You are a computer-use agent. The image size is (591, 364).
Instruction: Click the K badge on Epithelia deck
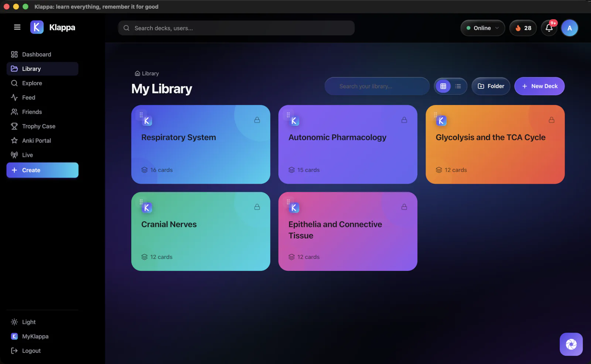294,208
